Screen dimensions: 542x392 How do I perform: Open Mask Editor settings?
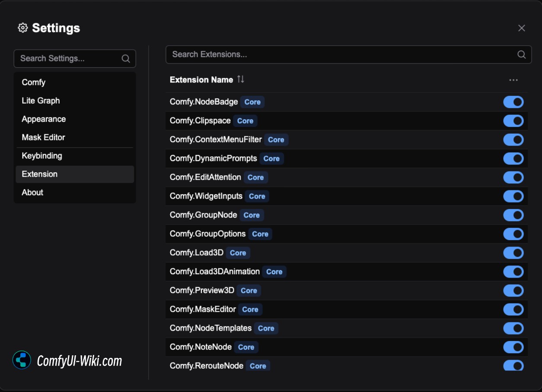(75, 137)
